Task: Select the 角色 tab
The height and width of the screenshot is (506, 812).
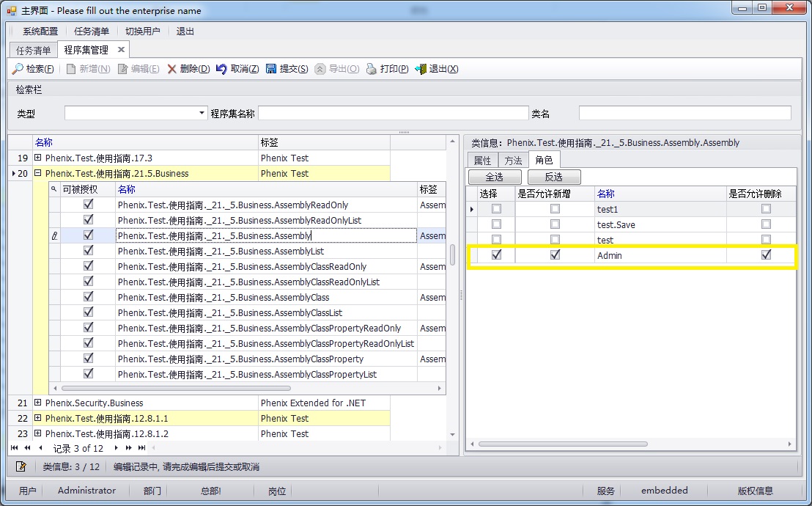Action: (545, 160)
